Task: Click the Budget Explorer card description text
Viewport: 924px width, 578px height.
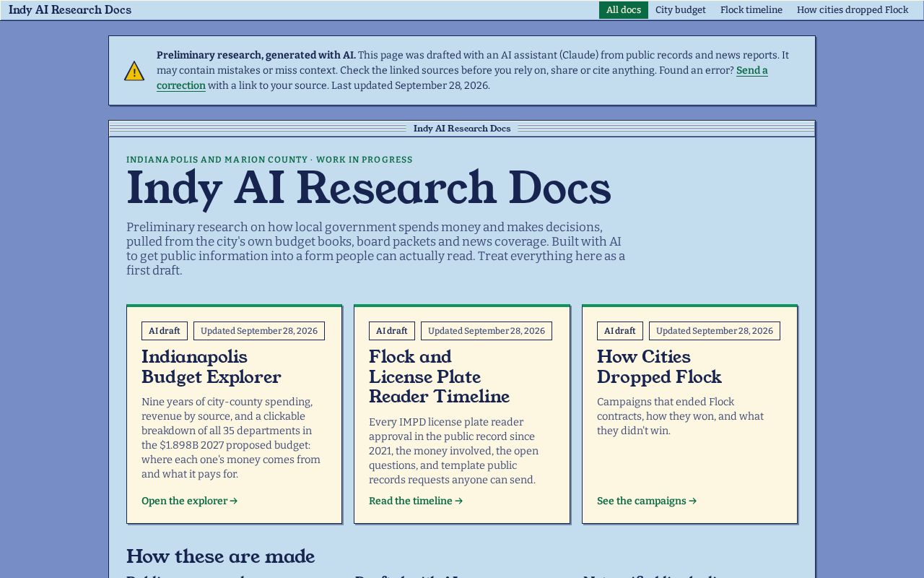Action: (x=231, y=438)
